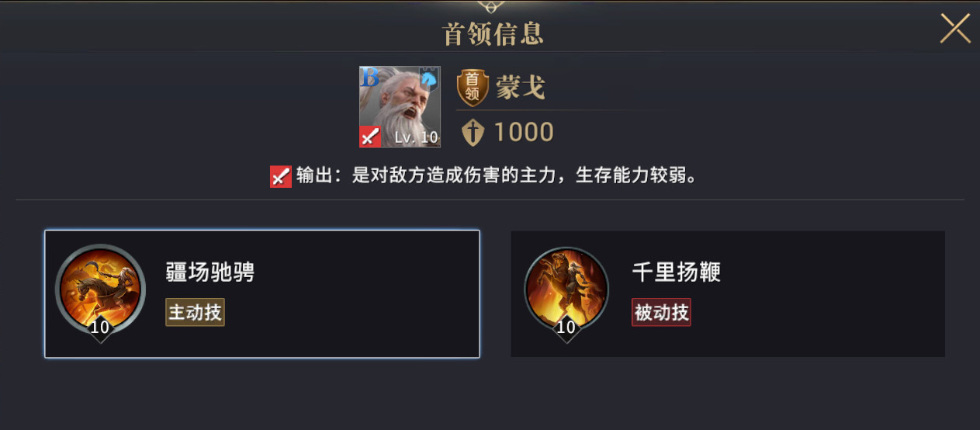Click the 主动技 tag
This screenshot has width=980, height=430.
tap(196, 313)
